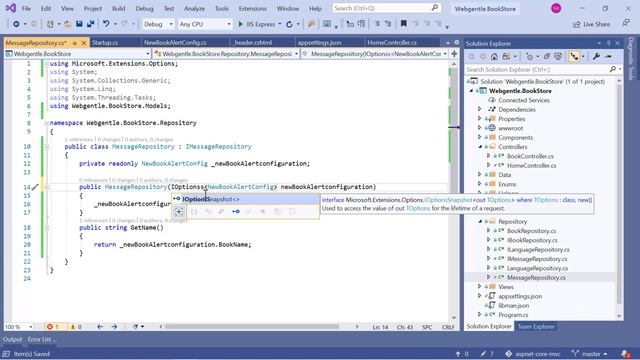Click the navigate backward arrow in status strip
640x360 pixels.
pos(100,327)
